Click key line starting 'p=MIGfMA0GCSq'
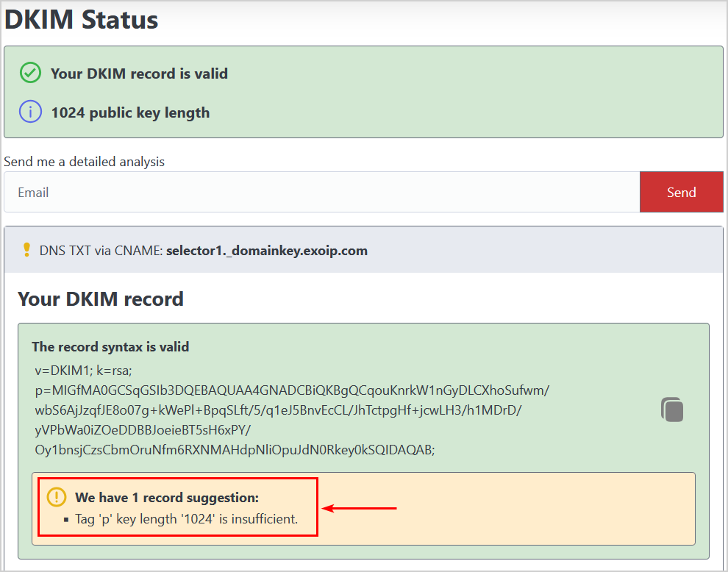This screenshot has width=728, height=572. [292, 390]
